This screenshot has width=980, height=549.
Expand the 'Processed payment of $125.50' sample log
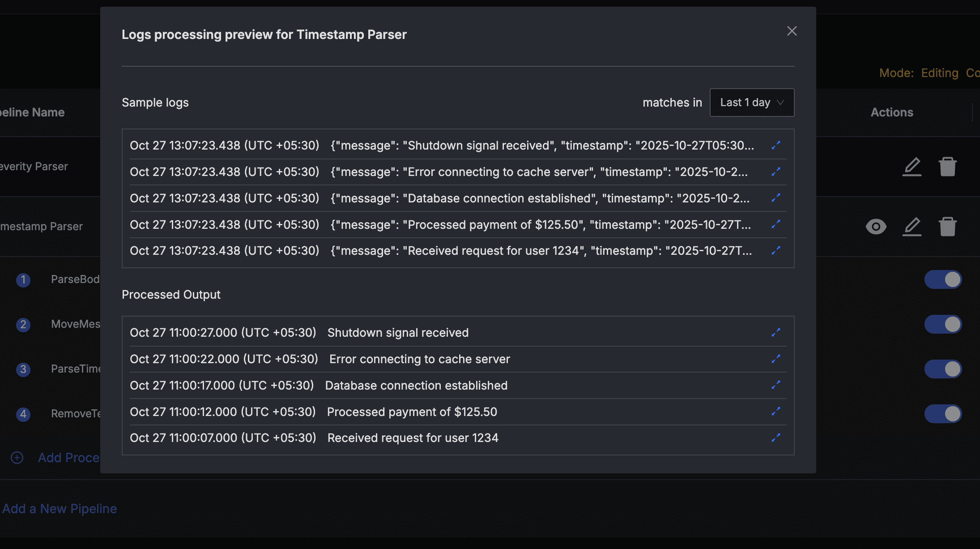(776, 224)
